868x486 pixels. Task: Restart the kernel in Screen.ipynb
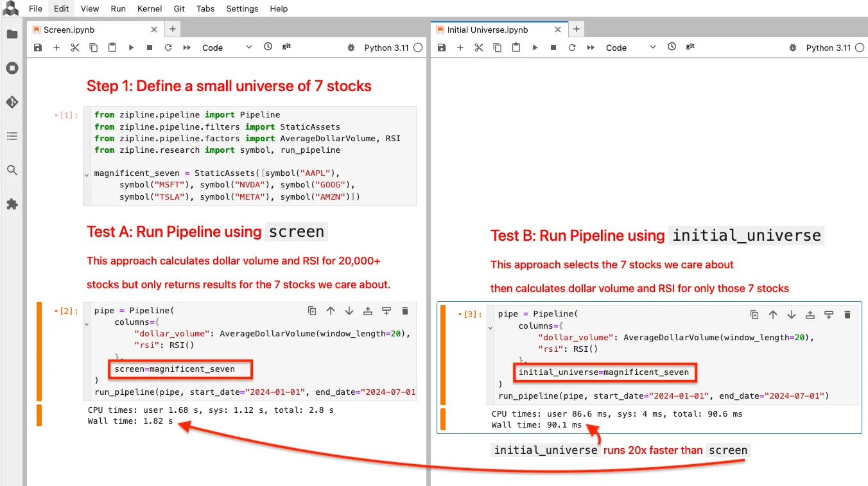[x=168, y=48]
